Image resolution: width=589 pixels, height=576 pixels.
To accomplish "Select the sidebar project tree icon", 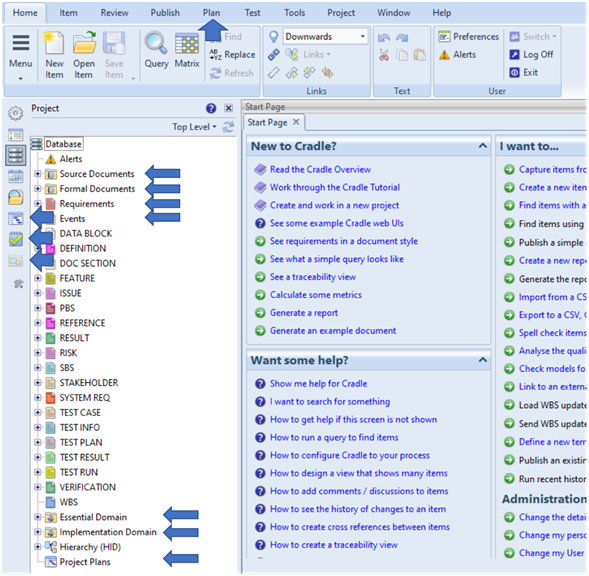I will coord(16,155).
